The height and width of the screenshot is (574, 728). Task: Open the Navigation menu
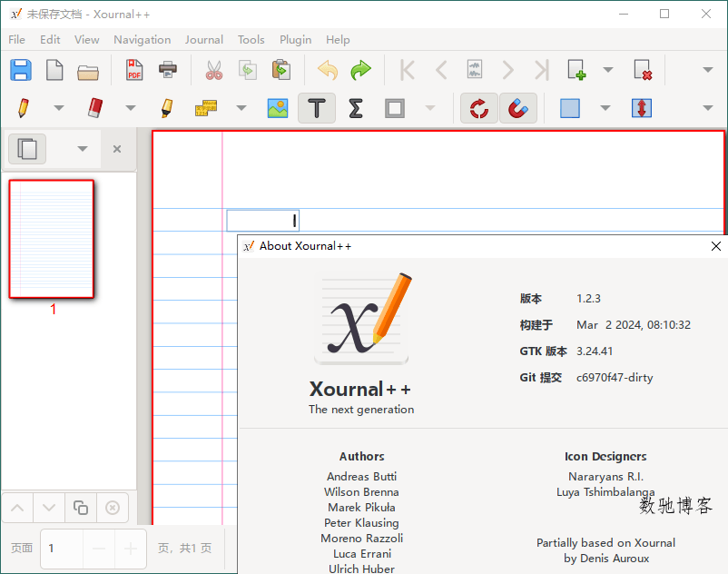point(143,39)
